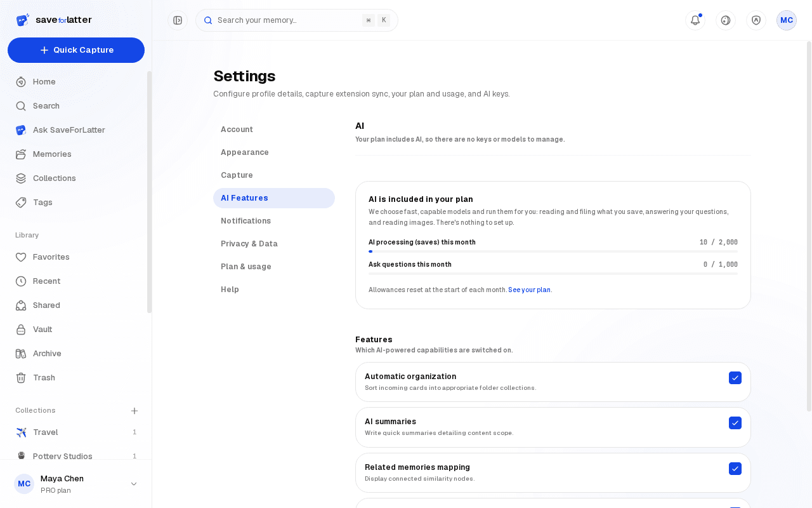Open the Privacy & Data tab

pyautogui.click(x=274, y=244)
